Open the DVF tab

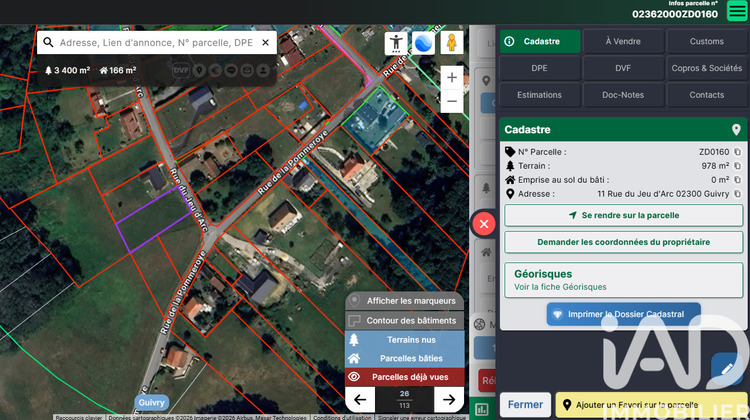623,68
